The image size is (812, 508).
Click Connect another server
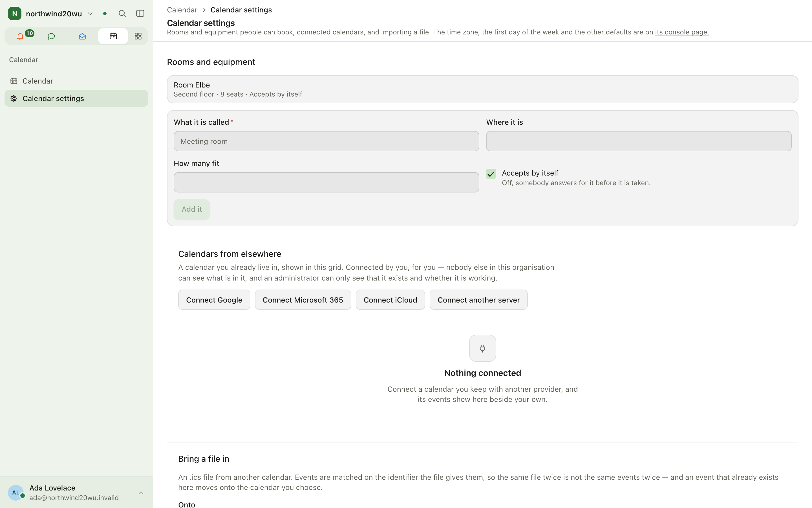(478, 300)
